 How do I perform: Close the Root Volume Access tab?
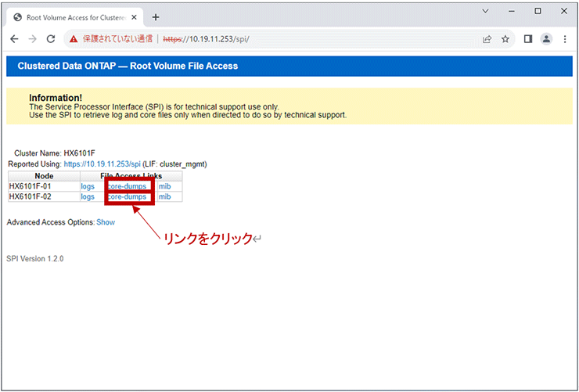pyautogui.click(x=134, y=17)
